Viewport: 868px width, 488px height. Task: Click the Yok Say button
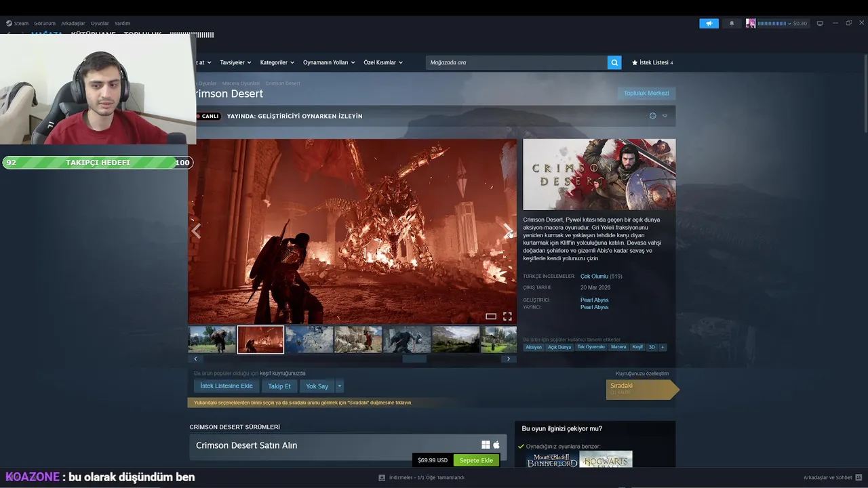point(317,386)
